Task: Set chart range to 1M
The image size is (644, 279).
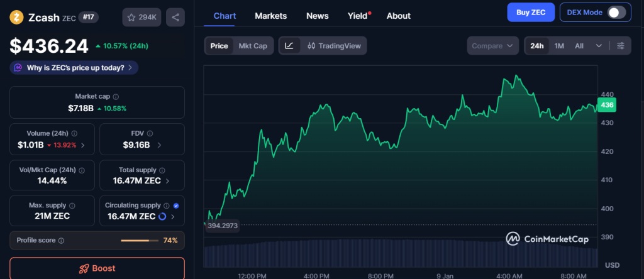Action: (x=559, y=45)
